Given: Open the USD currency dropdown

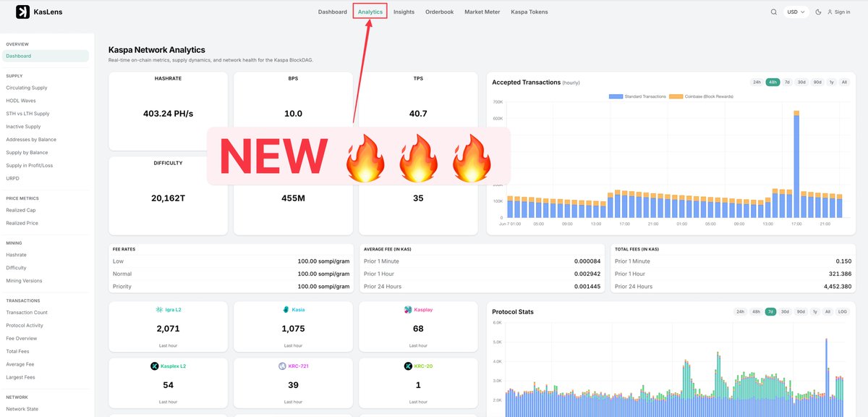Looking at the screenshot, I should (796, 12).
